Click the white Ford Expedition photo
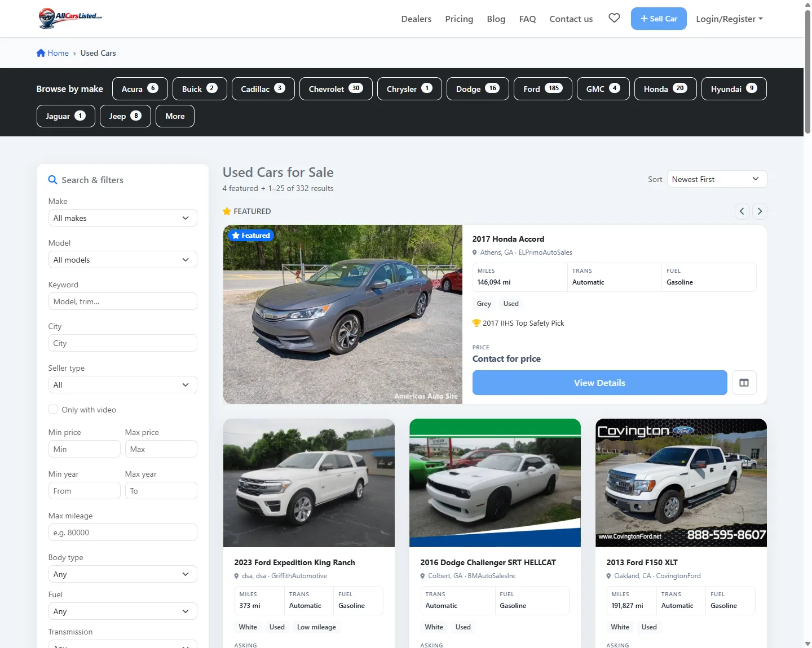The image size is (812, 648). (x=309, y=483)
